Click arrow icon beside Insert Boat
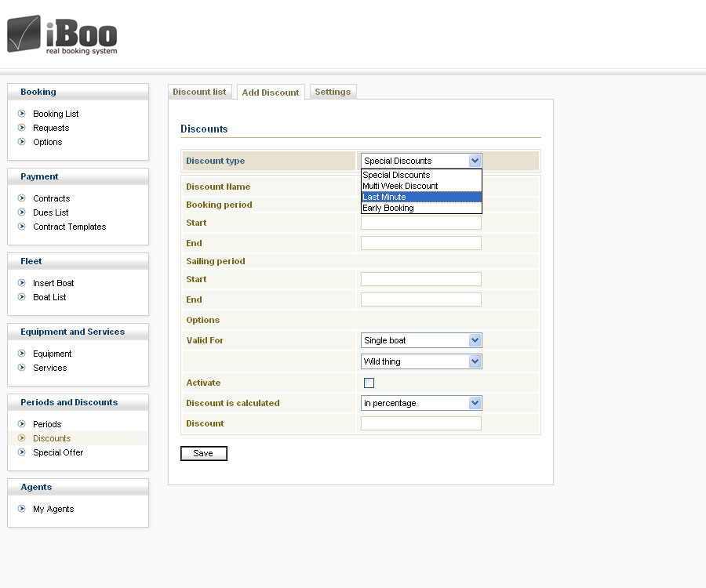This screenshot has width=706, height=588. (22, 283)
